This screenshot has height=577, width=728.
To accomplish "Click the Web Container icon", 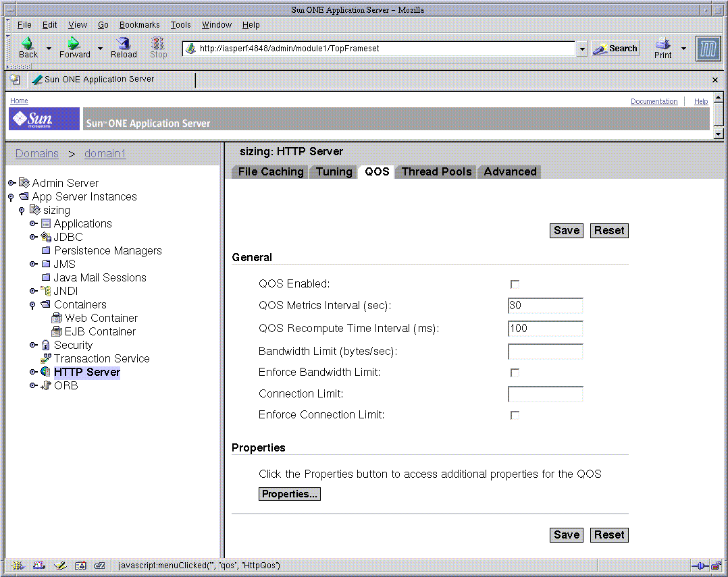I will [x=57, y=318].
